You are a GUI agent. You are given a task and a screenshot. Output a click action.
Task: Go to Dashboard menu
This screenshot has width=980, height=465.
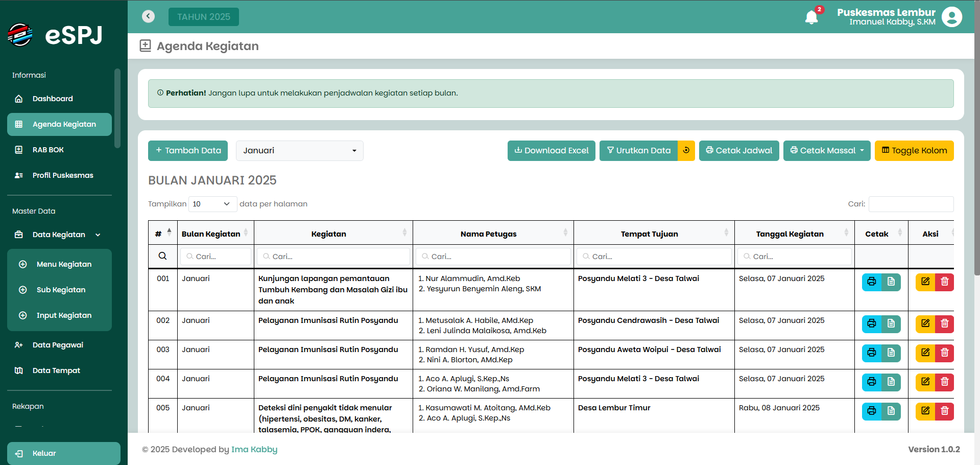pos(59,99)
